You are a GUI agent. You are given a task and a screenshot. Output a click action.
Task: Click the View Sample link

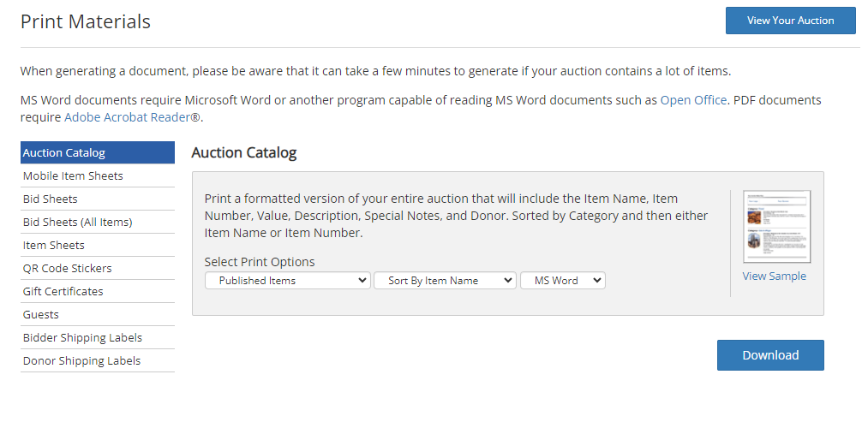(x=774, y=276)
